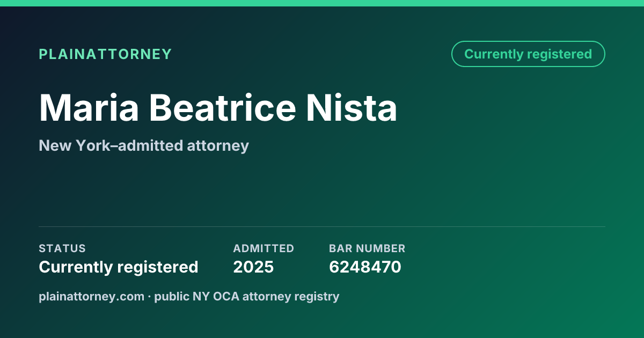Open the plainattorney.com footer link
Screen dimensions: 644x338
pos(92,296)
